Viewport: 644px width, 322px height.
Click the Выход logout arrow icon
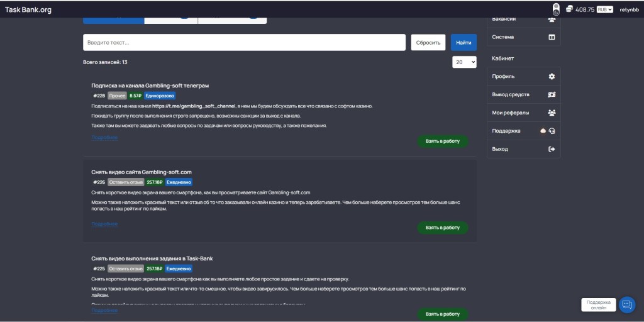click(x=552, y=149)
